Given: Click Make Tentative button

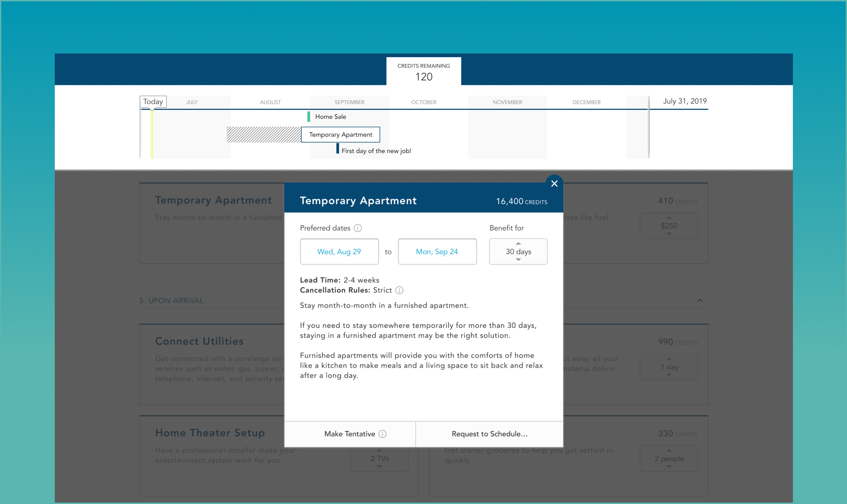Looking at the screenshot, I should pos(349,434).
